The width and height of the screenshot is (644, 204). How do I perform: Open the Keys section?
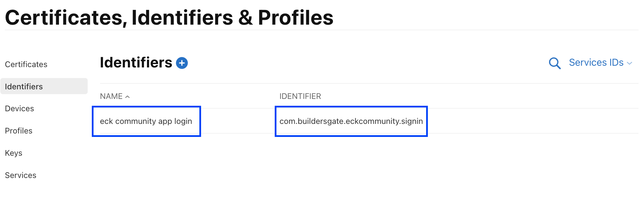tap(14, 153)
